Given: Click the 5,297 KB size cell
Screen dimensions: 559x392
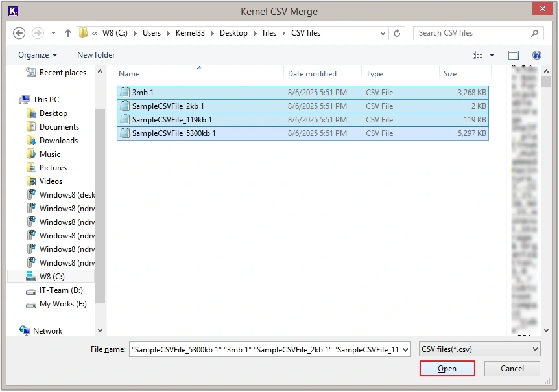Looking at the screenshot, I should [x=471, y=133].
